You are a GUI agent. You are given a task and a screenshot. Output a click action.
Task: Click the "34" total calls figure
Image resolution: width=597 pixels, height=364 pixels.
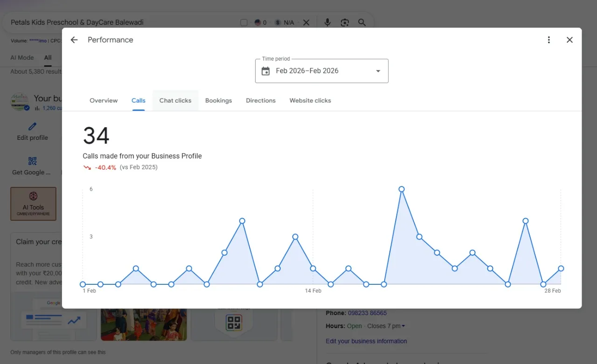pos(96,136)
